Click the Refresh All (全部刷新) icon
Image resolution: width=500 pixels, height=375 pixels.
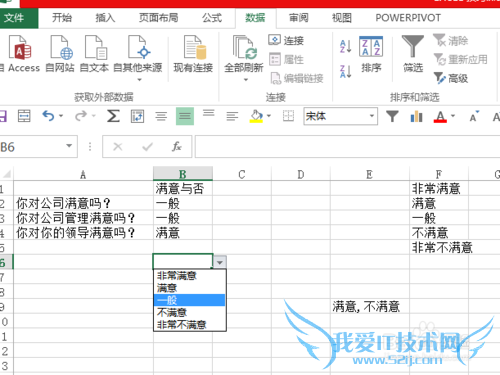[244, 48]
